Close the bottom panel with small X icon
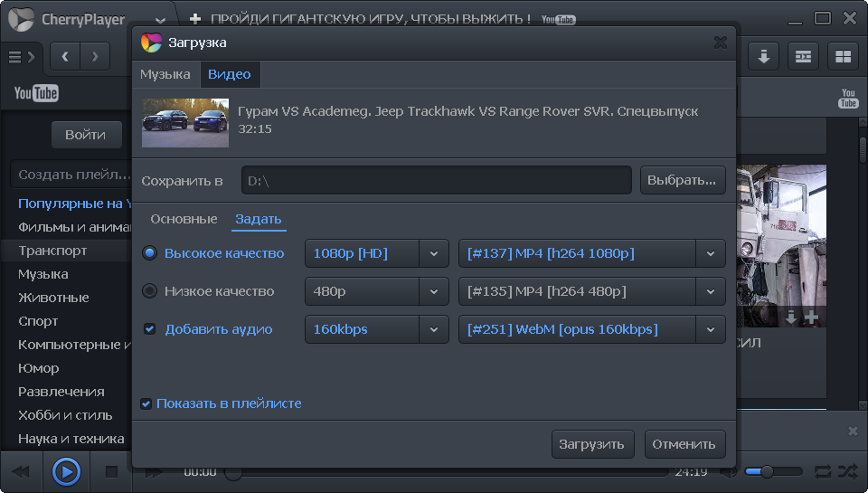The width and height of the screenshot is (868, 493). tap(853, 431)
